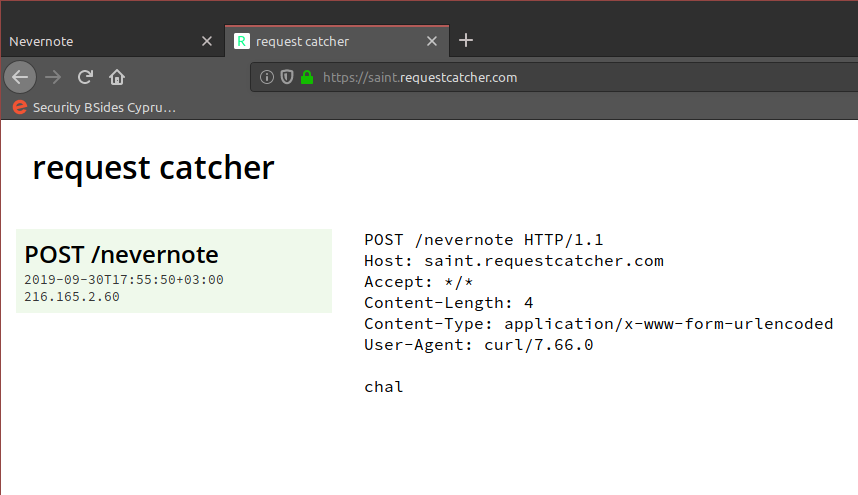The height and width of the screenshot is (495, 858).
Task: Close the request catcher tab
Action: coord(432,42)
